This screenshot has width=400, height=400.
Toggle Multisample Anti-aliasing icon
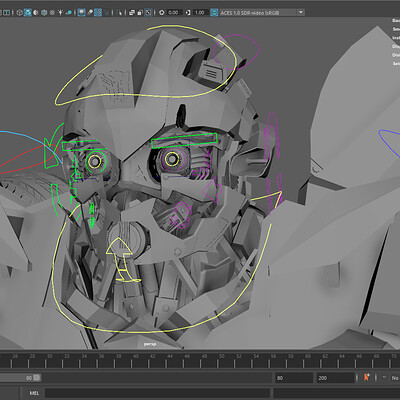coord(98,13)
